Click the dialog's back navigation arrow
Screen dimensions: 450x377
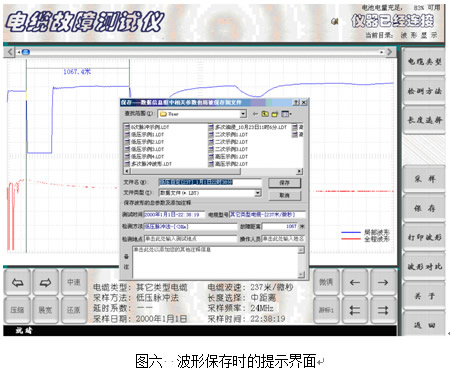point(255,114)
